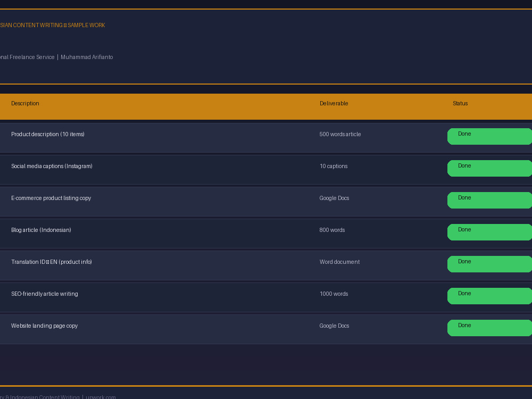
Task: Click the Deliverable column header
Action: pos(334,104)
